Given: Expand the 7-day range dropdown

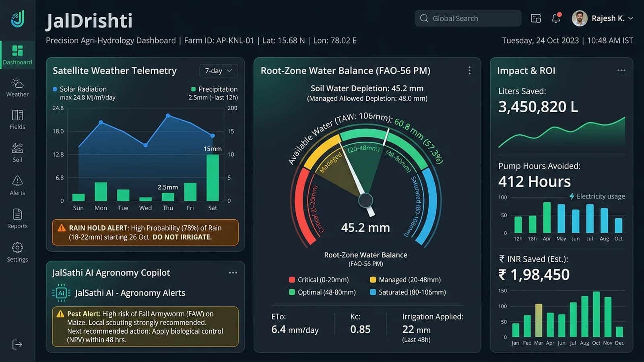Looking at the screenshot, I should (x=219, y=71).
